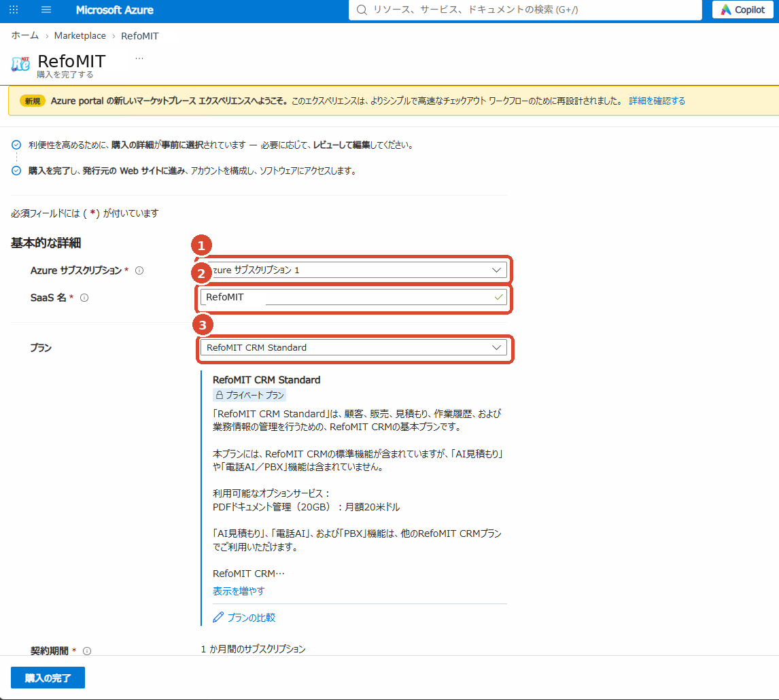779x700 pixels.
Task: Click RefoMIT breadcrumb
Action: click(140, 36)
